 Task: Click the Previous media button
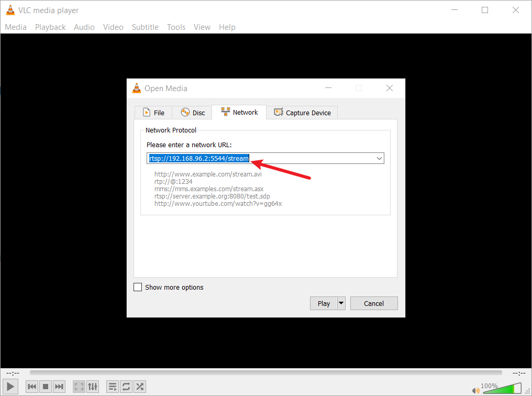point(32,387)
